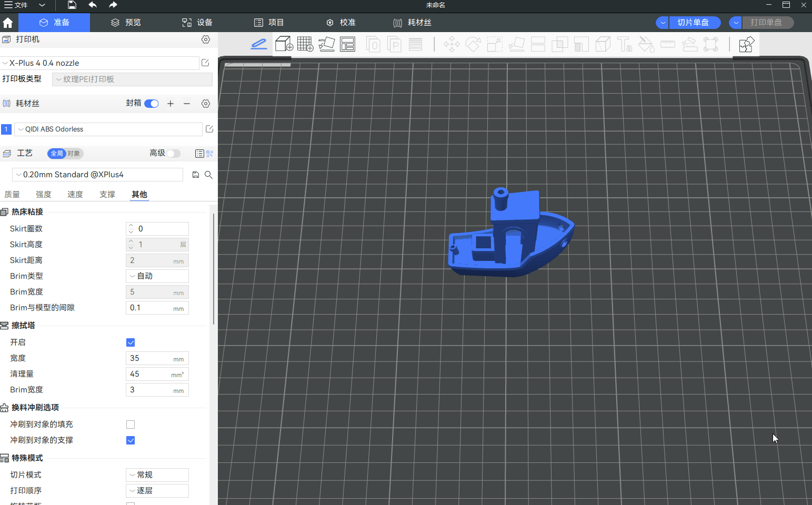Uncheck the 擦拭塔 开启 checkbox
812x505 pixels.
[131, 342]
